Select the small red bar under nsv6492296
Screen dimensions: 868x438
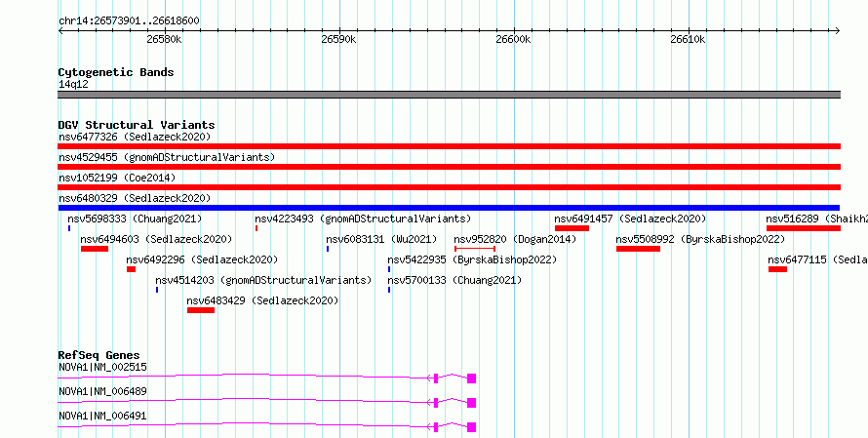coord(132,269)
